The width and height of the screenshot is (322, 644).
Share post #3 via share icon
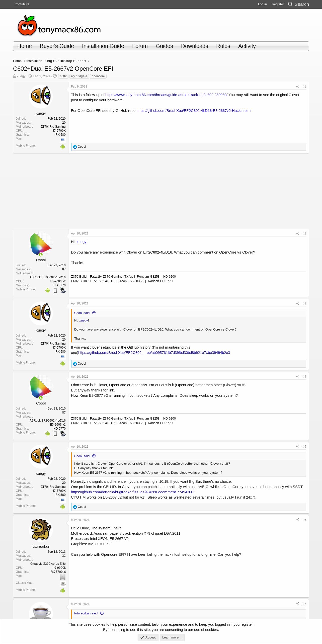point(298,303)
